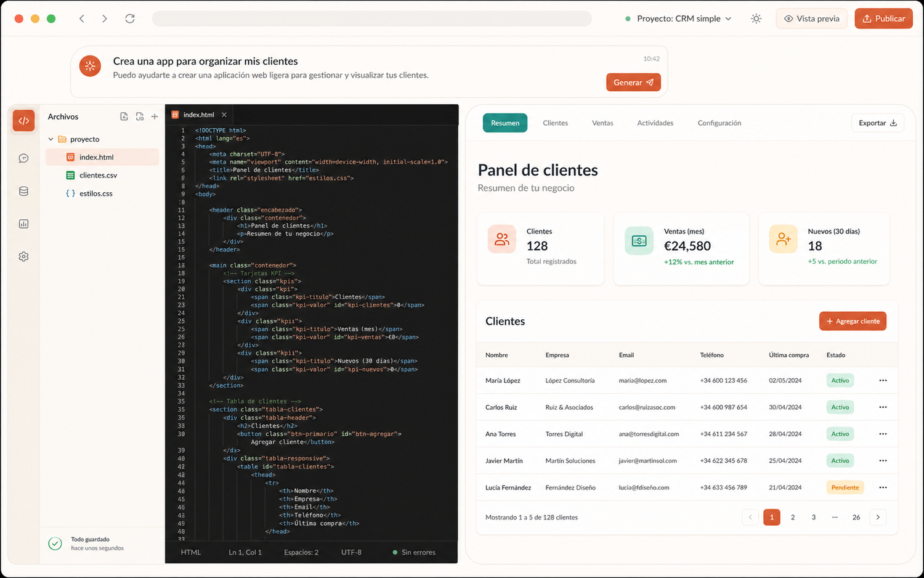Open the settings gear in the sidebar
This screenshot has width=924, height=578.
click(x=23, y=256)
